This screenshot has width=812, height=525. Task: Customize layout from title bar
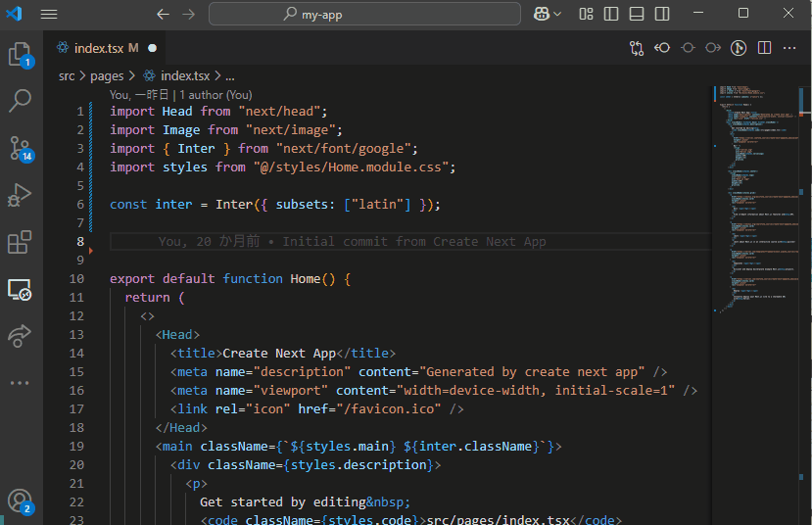click(586, 14)
